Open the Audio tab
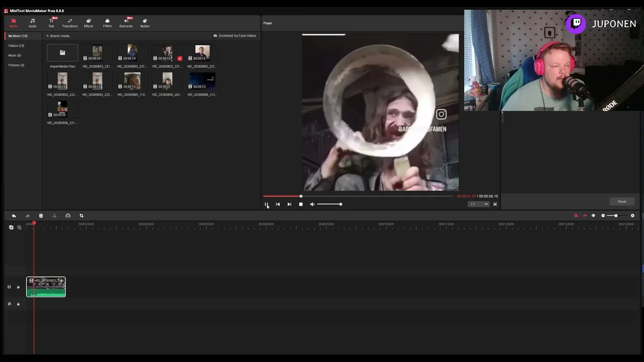 click(x=32, y=23)
